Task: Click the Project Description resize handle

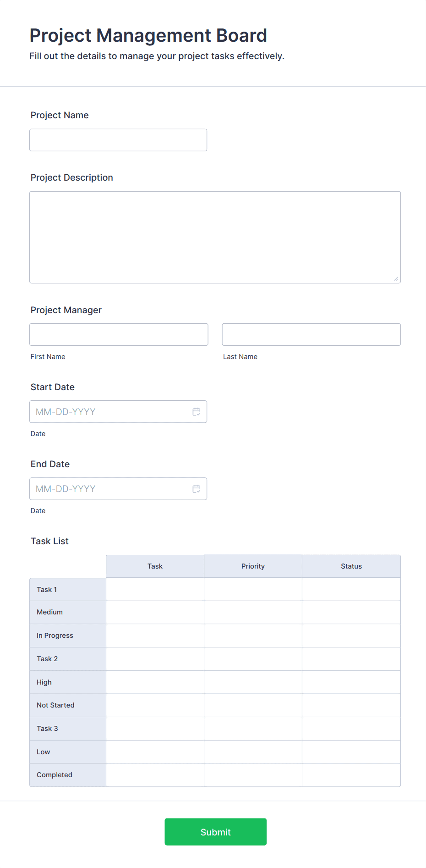Action: click(396, 278)
